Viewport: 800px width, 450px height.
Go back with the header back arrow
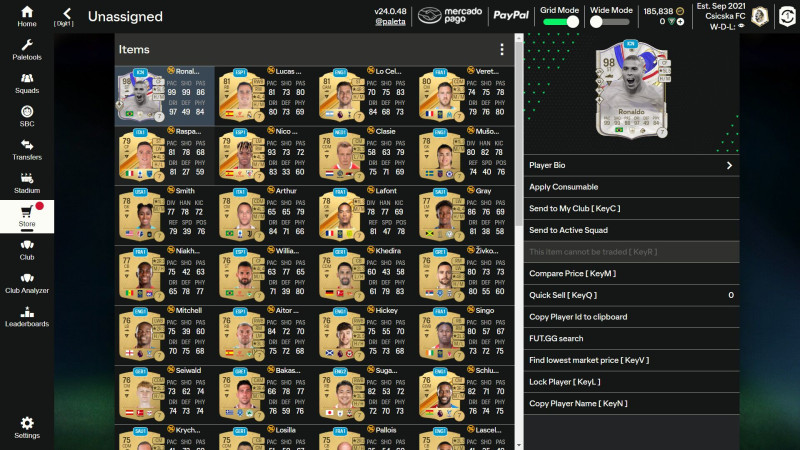click(66, 14)
